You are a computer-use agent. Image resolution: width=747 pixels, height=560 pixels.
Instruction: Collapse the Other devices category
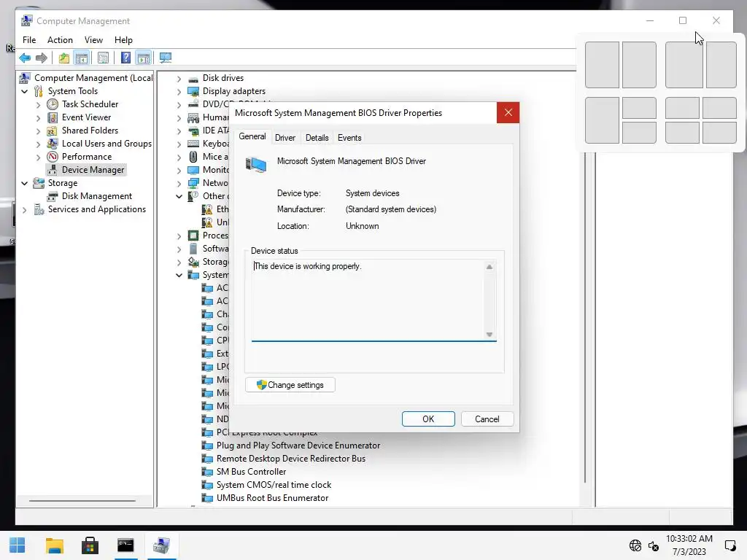point(179,196)
